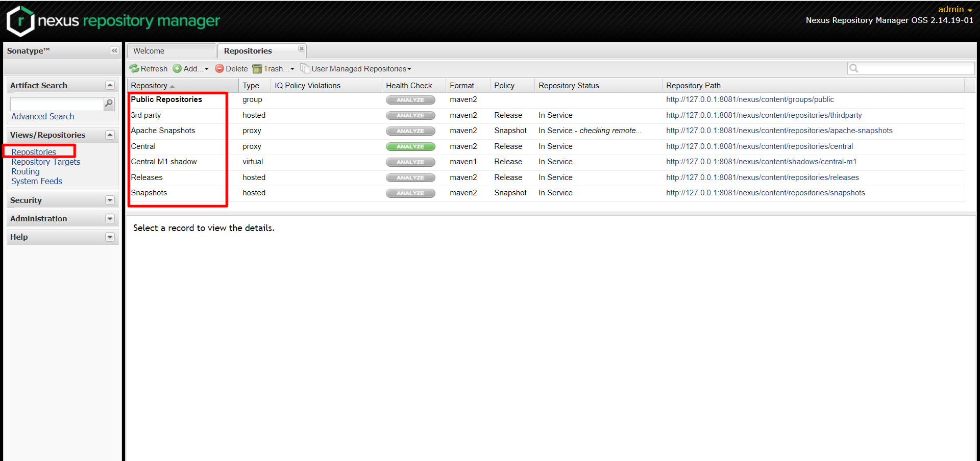Click green Analyze for Central
The width and height of the screenshot is (980, 461).
point(410,146)
